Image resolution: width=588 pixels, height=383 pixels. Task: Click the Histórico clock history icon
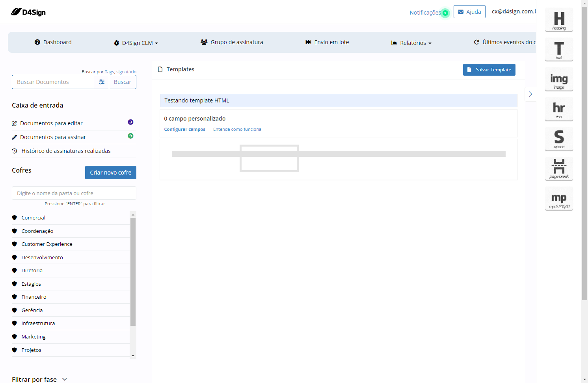15,151
